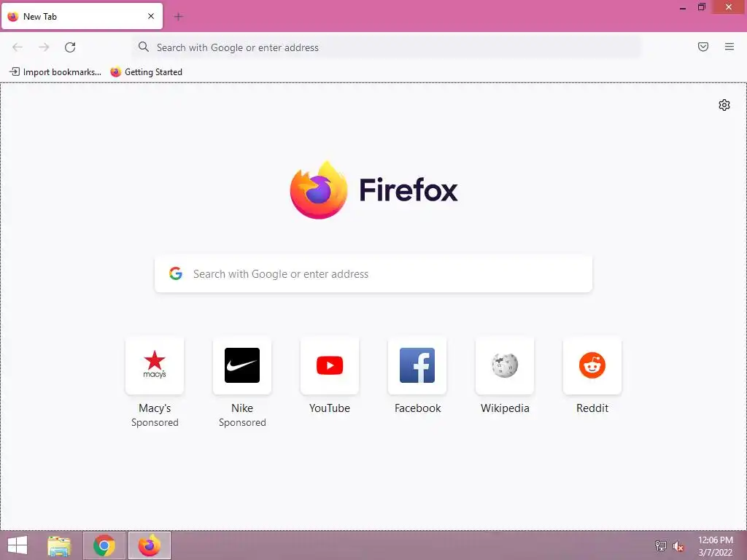Open the Facebook shortcut tile

point(417,365)
